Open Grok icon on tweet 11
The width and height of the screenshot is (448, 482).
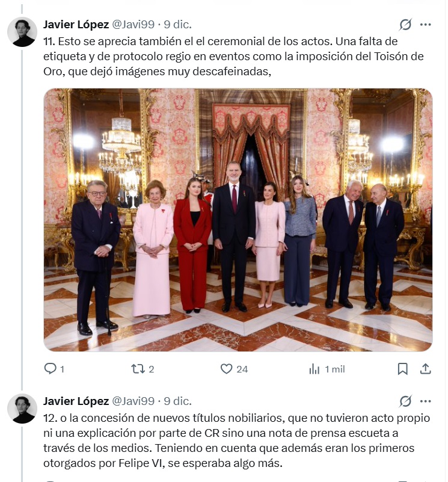[405, 25]
